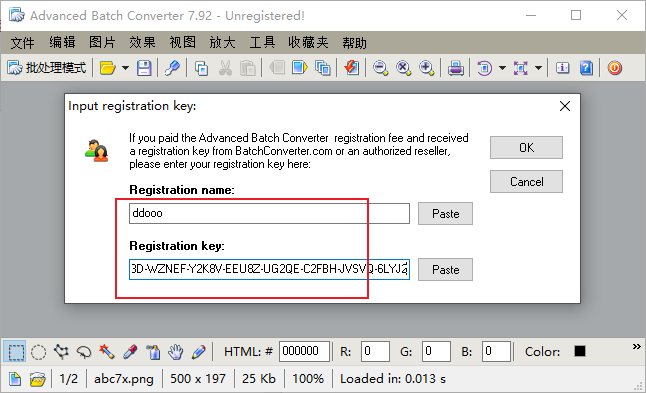The height and width of the screenshot is (393, 646).
Task: Edit the G color value field
Action: coord(436,351)
